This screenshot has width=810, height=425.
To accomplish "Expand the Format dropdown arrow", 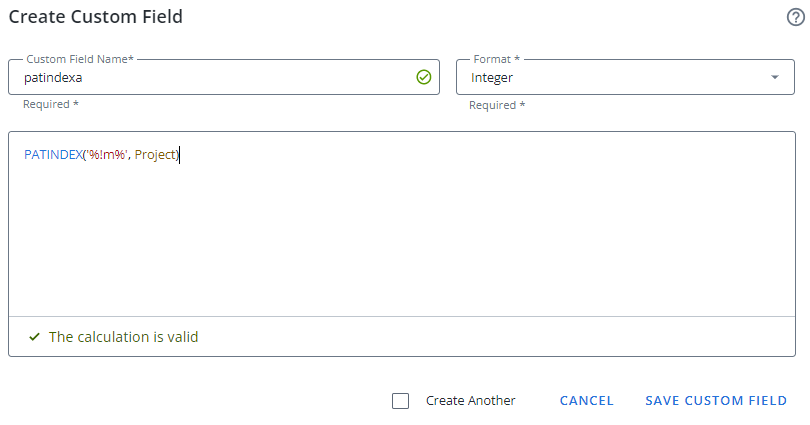I will point(774,77).
